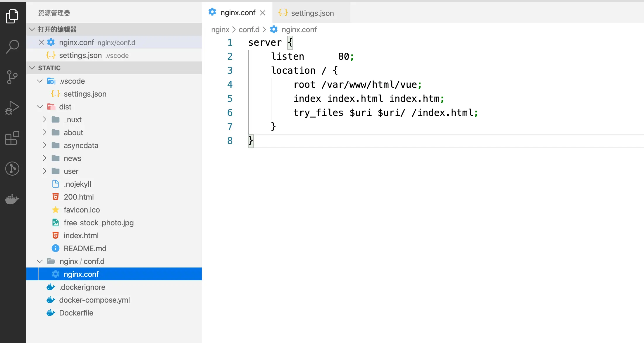Close the nginx.conf editor tab
Image resolution: width=644 pixels, height=343 pixels.
(263, 13)
